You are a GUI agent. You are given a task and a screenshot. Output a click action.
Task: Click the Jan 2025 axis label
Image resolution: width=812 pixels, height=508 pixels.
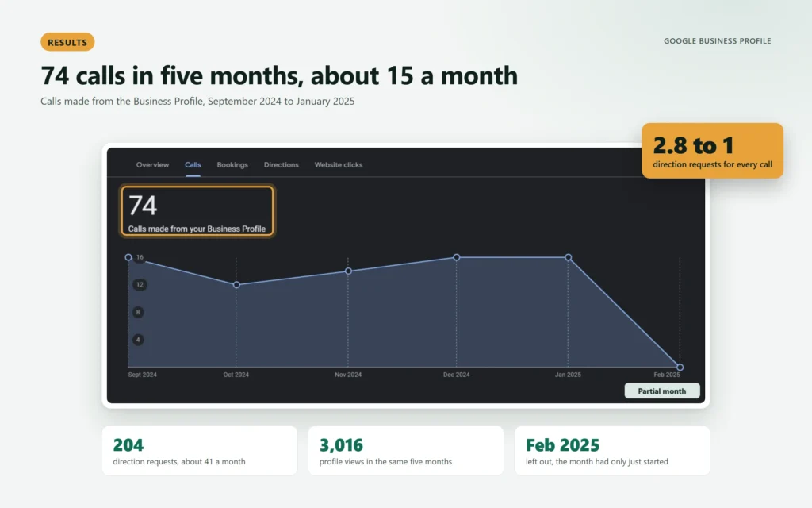click(x=568, y=375)
